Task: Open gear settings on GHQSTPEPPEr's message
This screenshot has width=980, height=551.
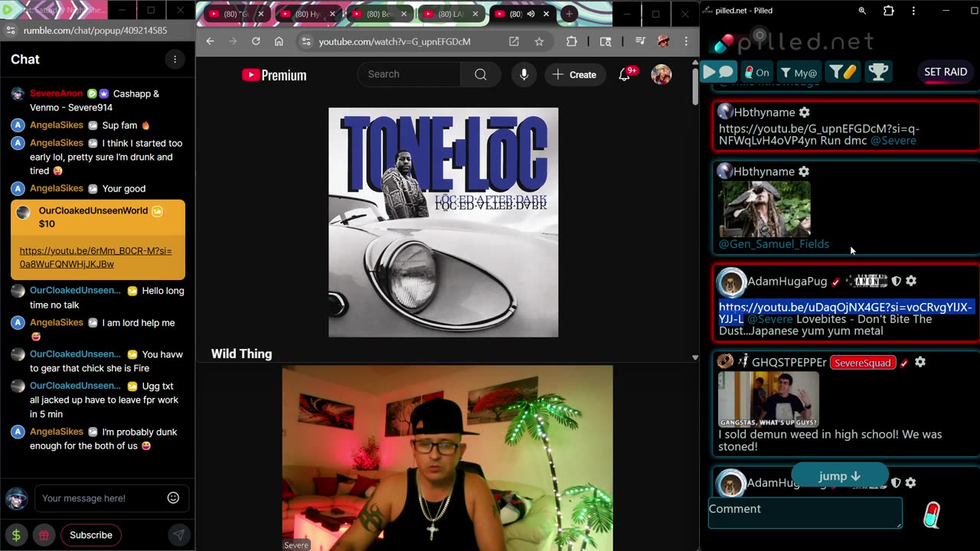Action: [x=920, y=362]
